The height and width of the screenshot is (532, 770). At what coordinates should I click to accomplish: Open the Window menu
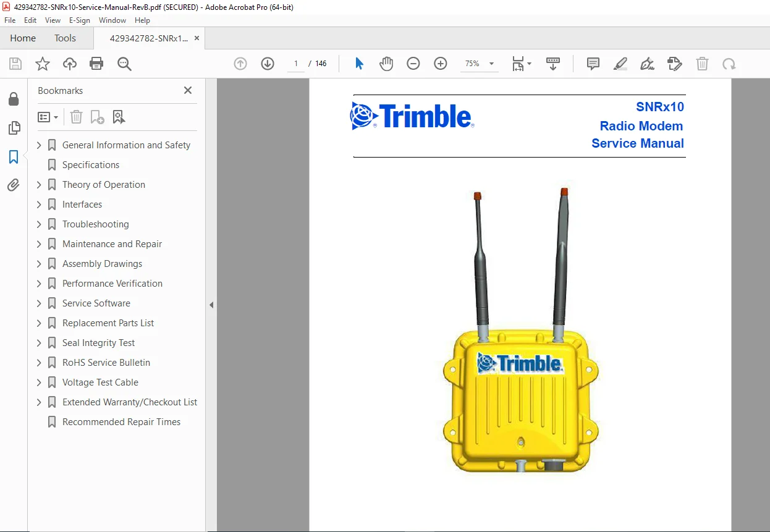pos(112,20)
